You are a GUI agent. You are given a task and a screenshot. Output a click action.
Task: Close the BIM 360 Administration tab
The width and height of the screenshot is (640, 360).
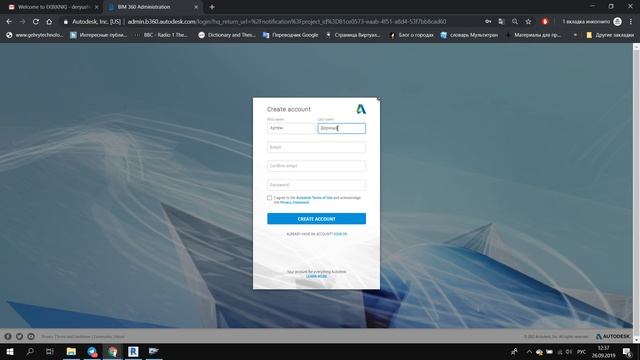tap(196, 7)
